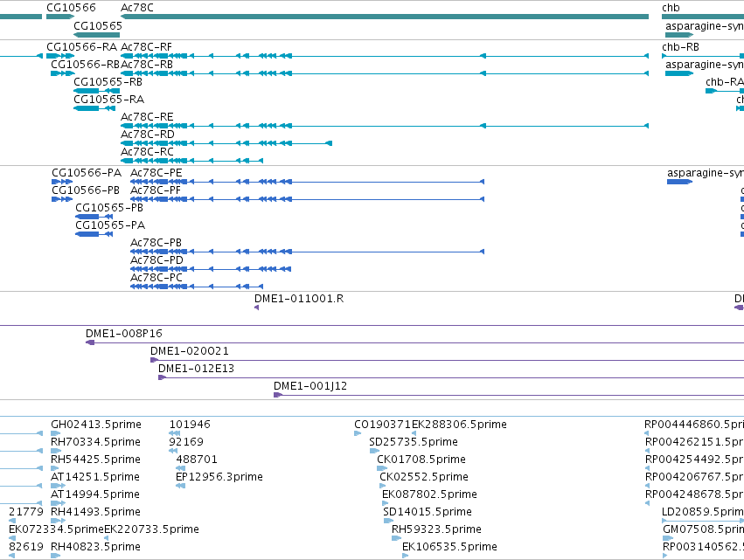Select the Ac78C gene bar
744x560 pixels.
point(385,17)
